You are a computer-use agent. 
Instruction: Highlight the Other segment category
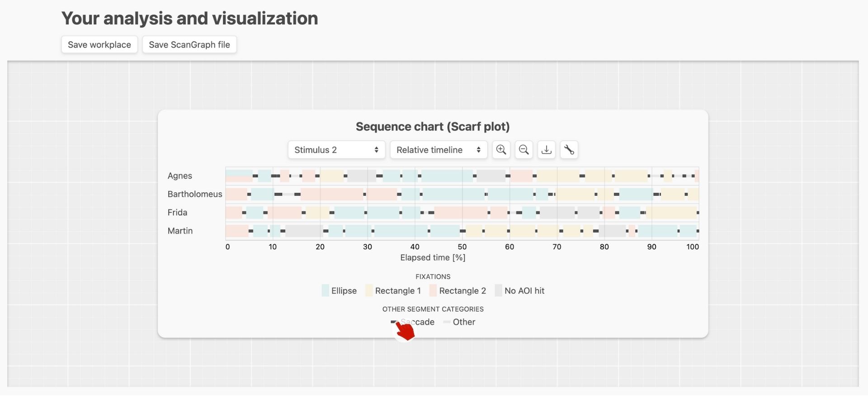pos(459,322)
